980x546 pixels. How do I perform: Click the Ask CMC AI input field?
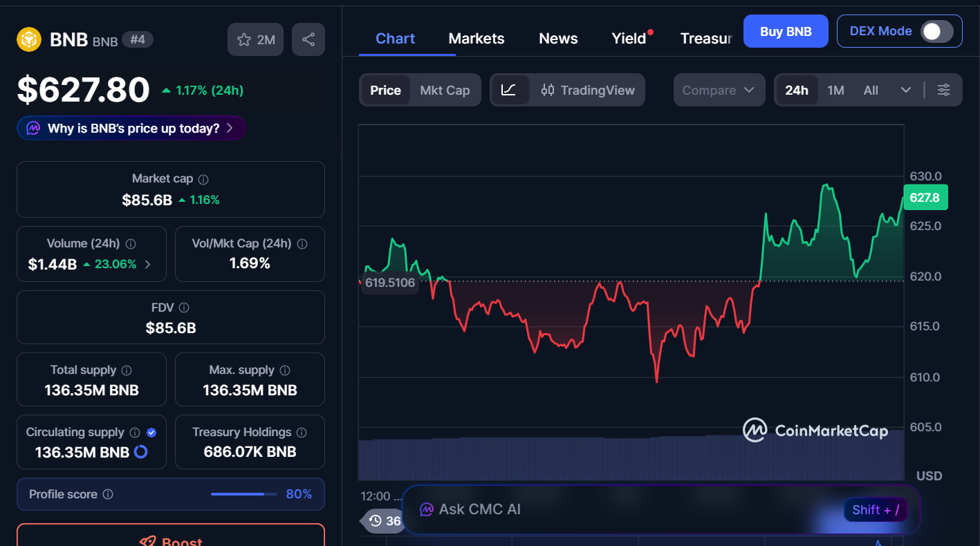tap(622, 509)
